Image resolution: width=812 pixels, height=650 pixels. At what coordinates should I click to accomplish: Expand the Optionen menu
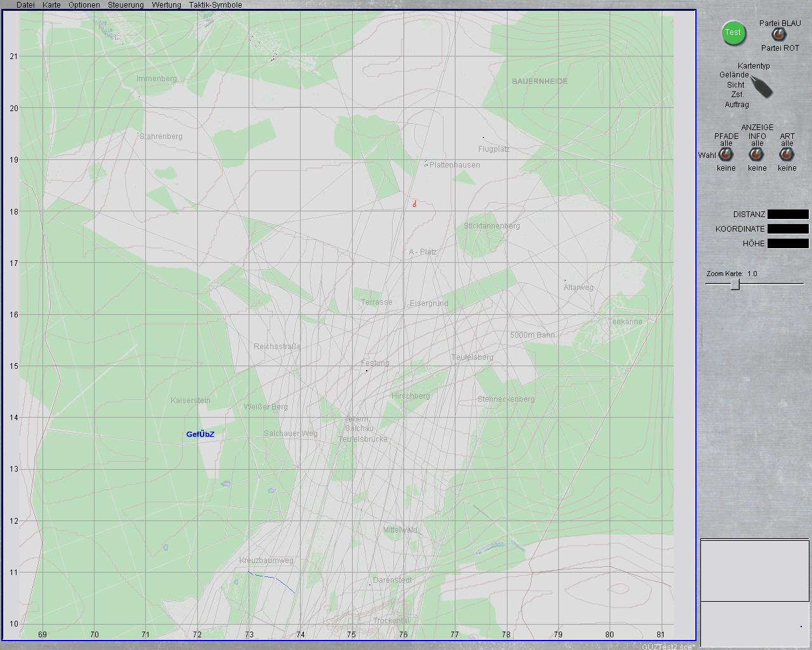(84, 5)
